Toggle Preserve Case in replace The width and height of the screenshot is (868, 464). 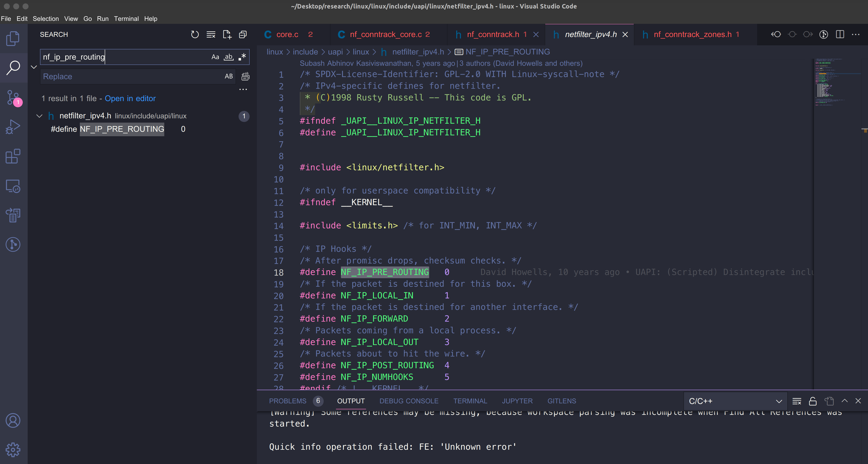(x=229, y=76)
